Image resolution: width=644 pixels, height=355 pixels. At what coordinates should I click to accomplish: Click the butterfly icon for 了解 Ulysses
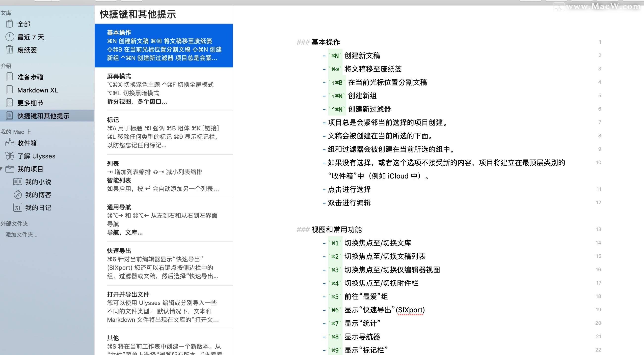pyautogui.click(x=9, y=156)
